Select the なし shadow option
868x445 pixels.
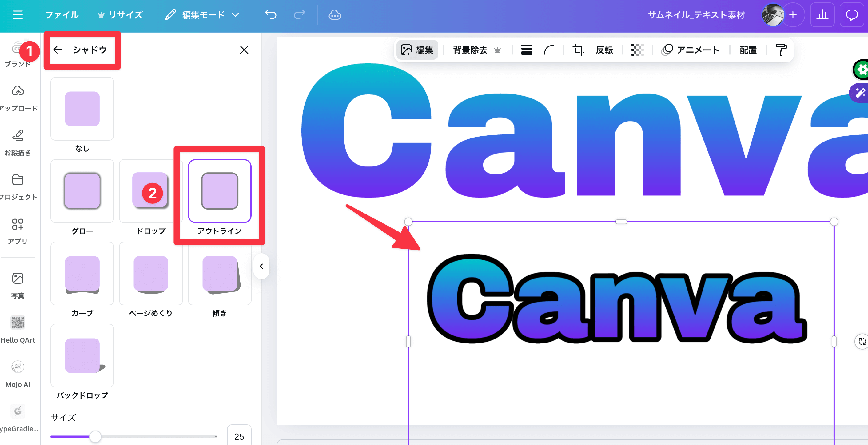(82, 109)
